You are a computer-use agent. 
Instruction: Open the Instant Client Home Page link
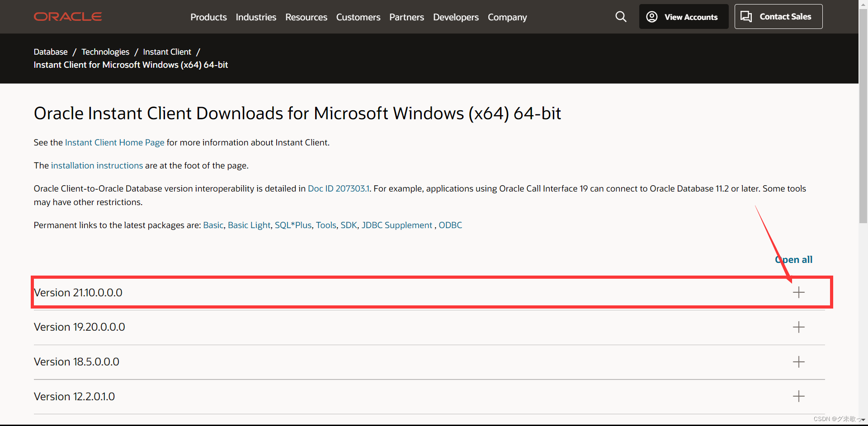click(x=114, y=142)
